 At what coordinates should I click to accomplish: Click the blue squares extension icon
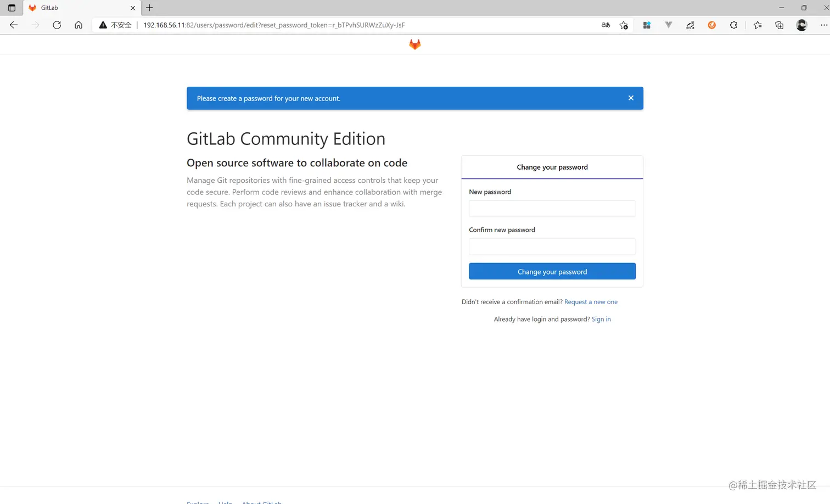[647, 25]
